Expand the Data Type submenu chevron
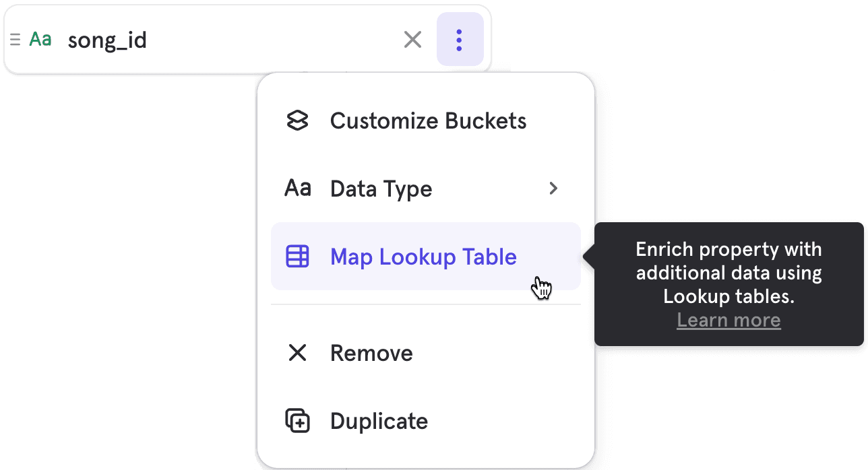868x470 pixels. pyautogui.click(x=553, y=189)
